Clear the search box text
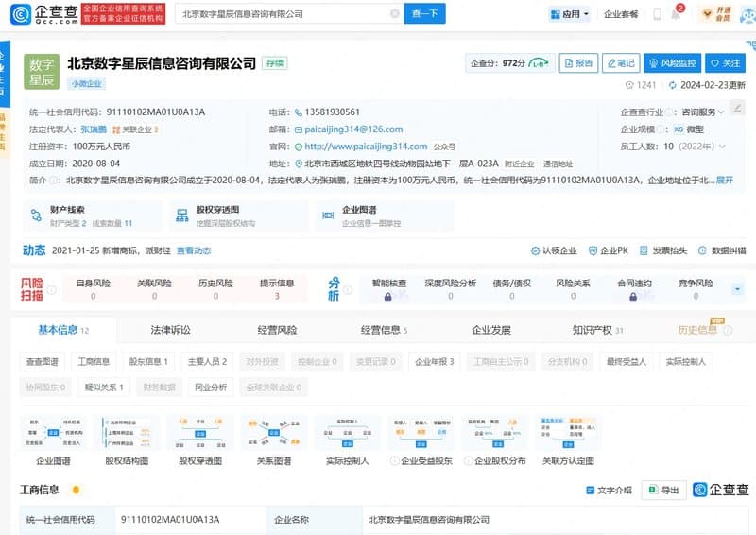The width and height of the screenshot is (756, 535). click(394, 13)
